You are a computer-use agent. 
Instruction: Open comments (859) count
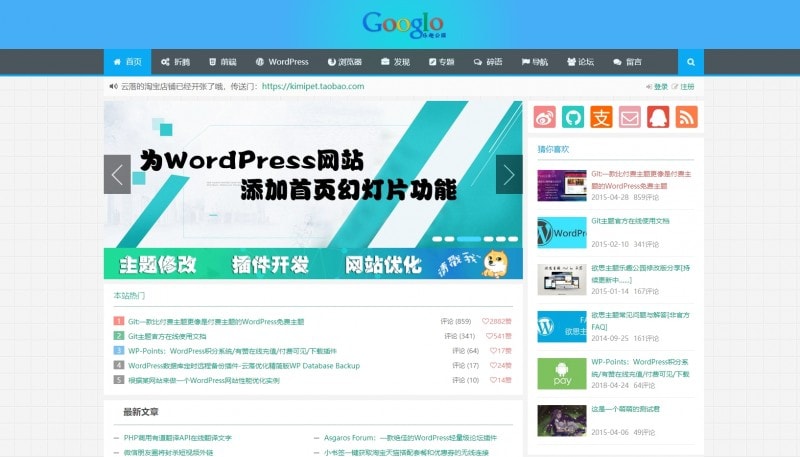click(456, 322)
